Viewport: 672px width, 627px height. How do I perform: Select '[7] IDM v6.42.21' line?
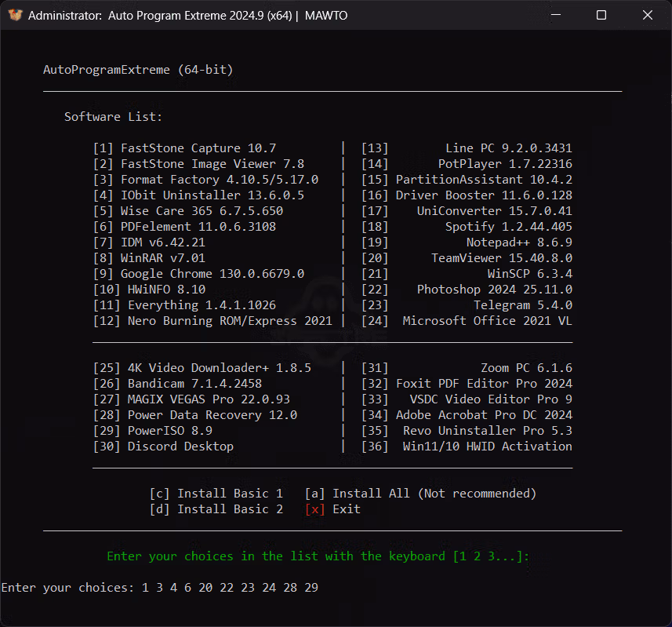point(149,242)
